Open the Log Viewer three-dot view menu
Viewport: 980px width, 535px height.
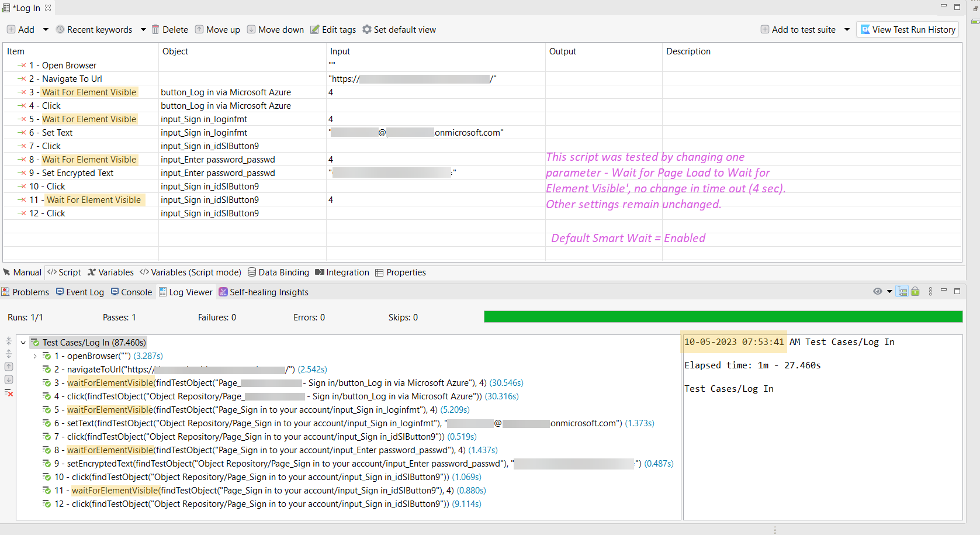tap(930, 291)
